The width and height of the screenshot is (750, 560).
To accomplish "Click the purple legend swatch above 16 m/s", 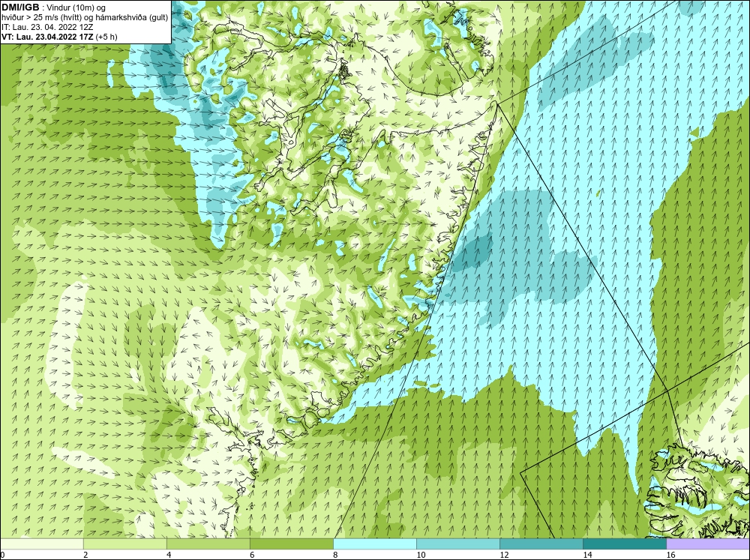I will point(708,544).
